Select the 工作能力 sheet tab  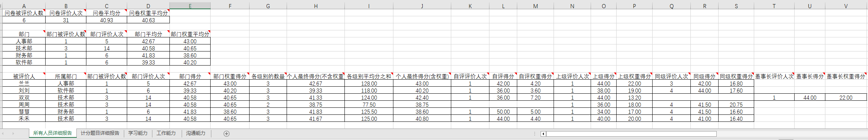click(x=166, y=133)
